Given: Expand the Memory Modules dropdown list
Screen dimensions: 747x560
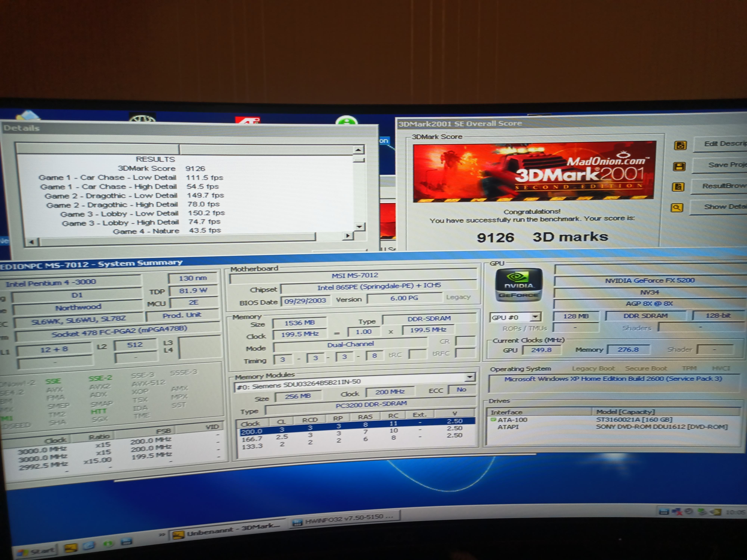Looking at the screenshot, I should click(470, 377).
